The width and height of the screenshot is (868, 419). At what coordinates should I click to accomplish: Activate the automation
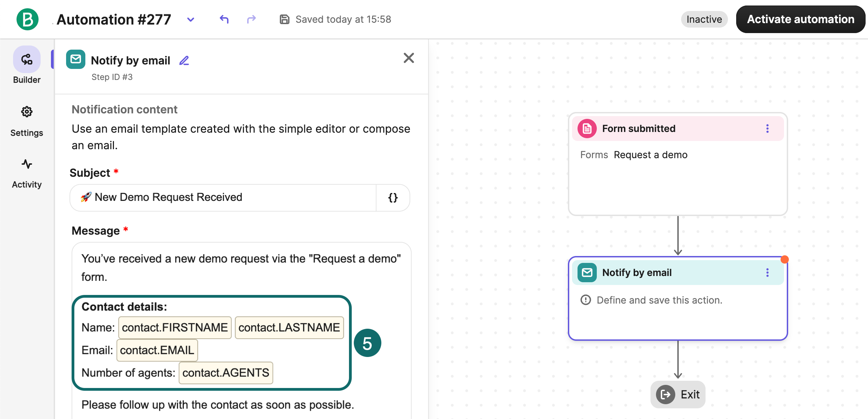(801, 19)
